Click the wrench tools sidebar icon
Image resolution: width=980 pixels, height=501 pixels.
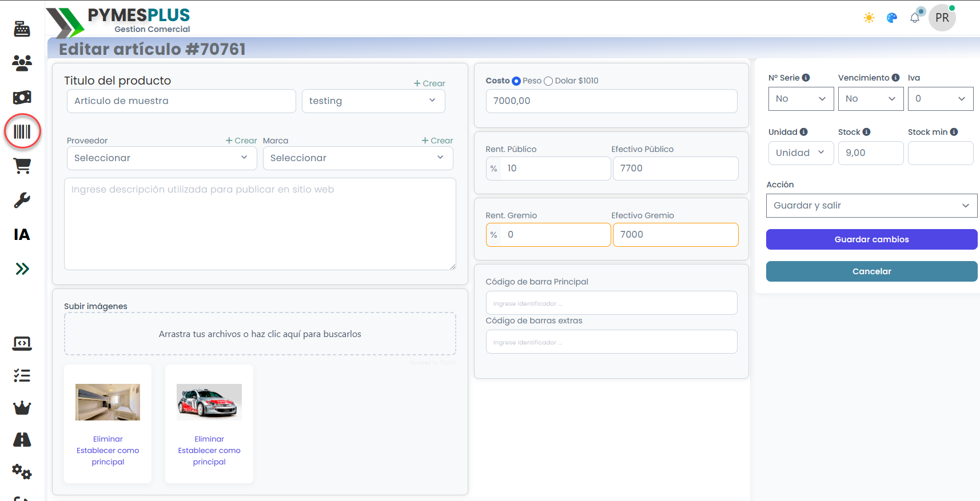[x=22, y=201]
